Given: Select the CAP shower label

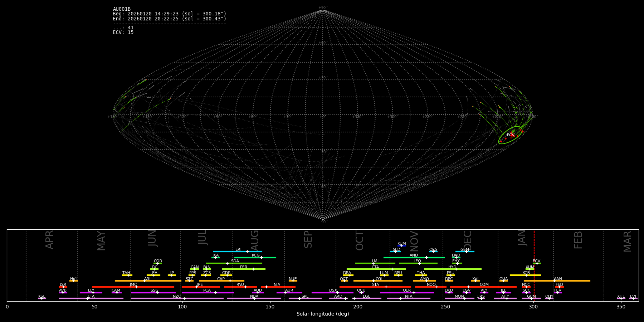Looking at the screenshot, I should [x=221, y=279].
